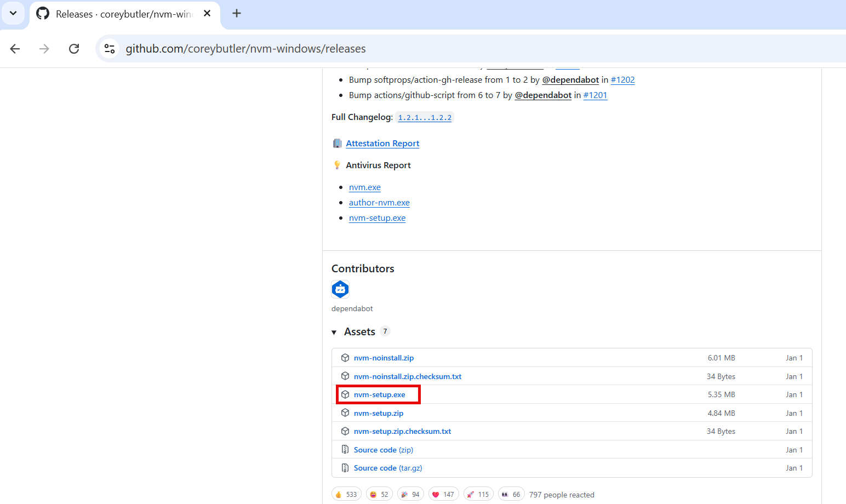
Task: Click package icon beside nvm-setup.exe
Action: [x=345, y=394]
